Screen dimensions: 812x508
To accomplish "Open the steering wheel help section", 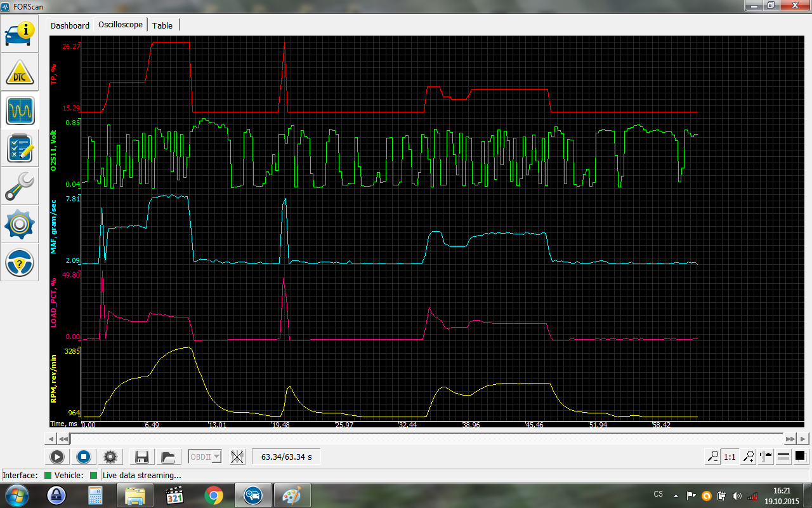I will click(20, 263).
